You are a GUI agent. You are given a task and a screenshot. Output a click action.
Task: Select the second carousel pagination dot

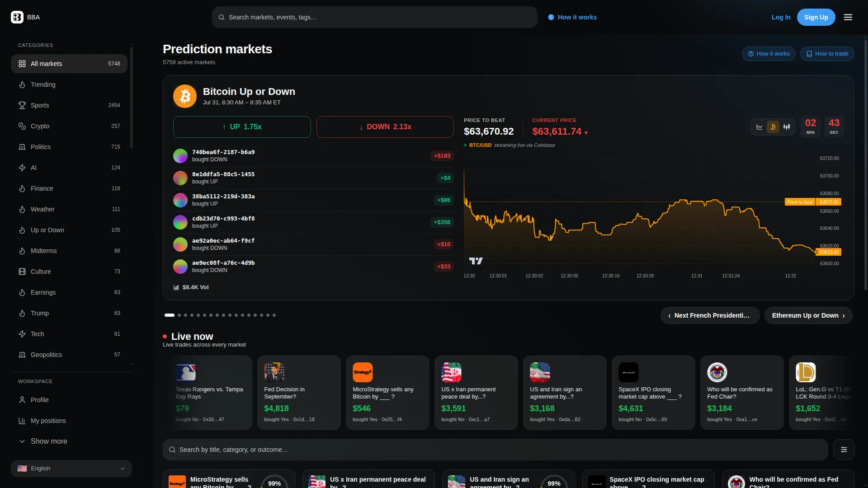click(179, 315)
